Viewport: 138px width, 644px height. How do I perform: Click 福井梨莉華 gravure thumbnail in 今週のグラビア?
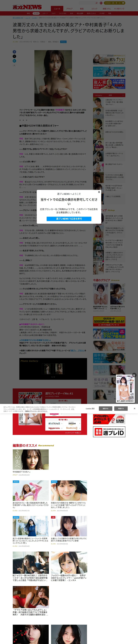(x=101, y=294)
